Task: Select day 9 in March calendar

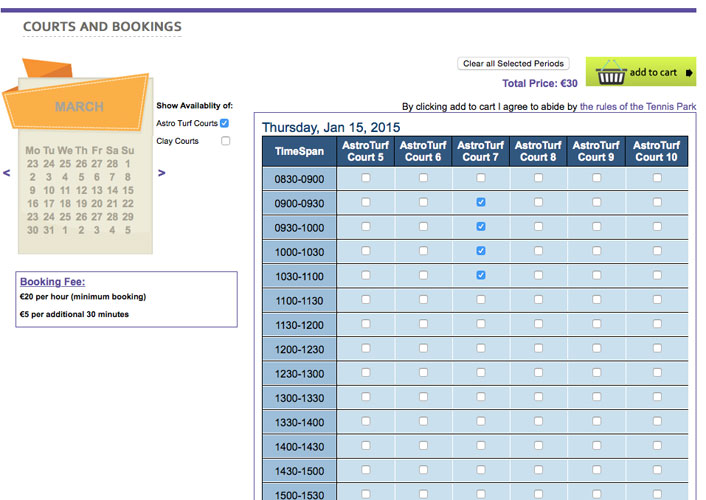Action: (32, 190)
